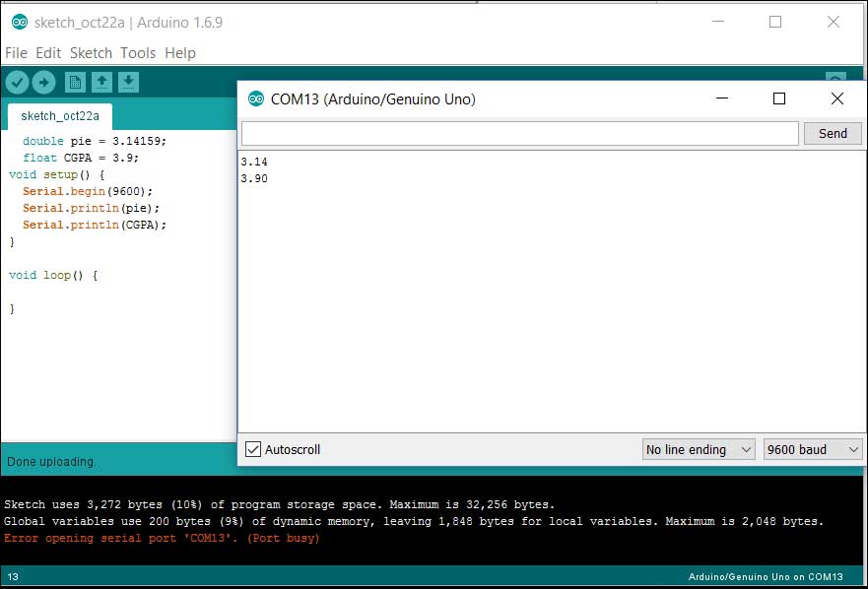868x589 pixels.
Task: Toggle the Autoscroll checkbox
Action: tap(253, 449)
